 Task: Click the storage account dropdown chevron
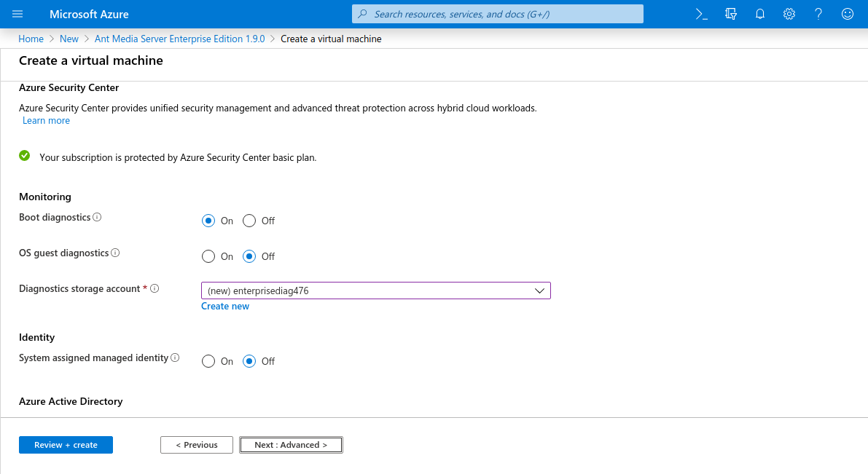[539, 291]
